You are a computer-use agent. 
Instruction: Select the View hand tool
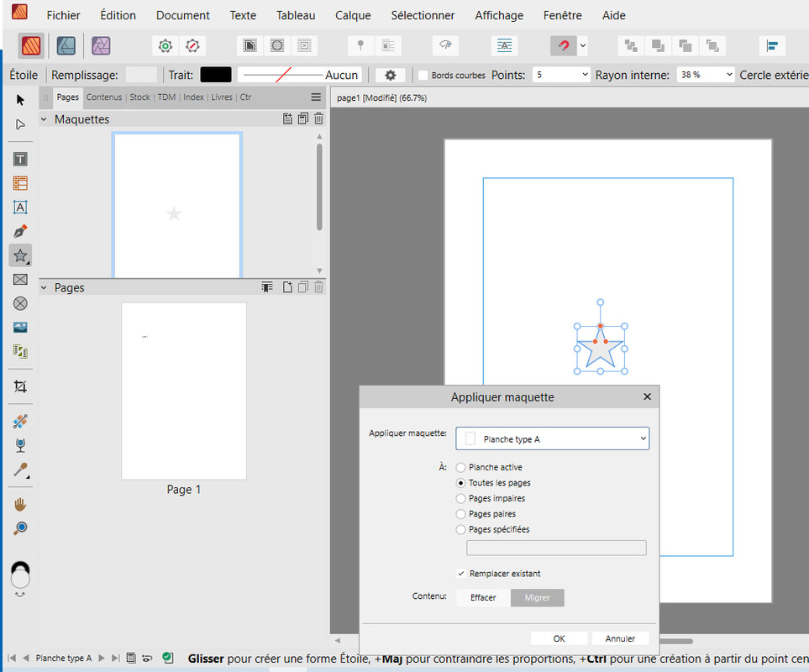tap(20, 504)
